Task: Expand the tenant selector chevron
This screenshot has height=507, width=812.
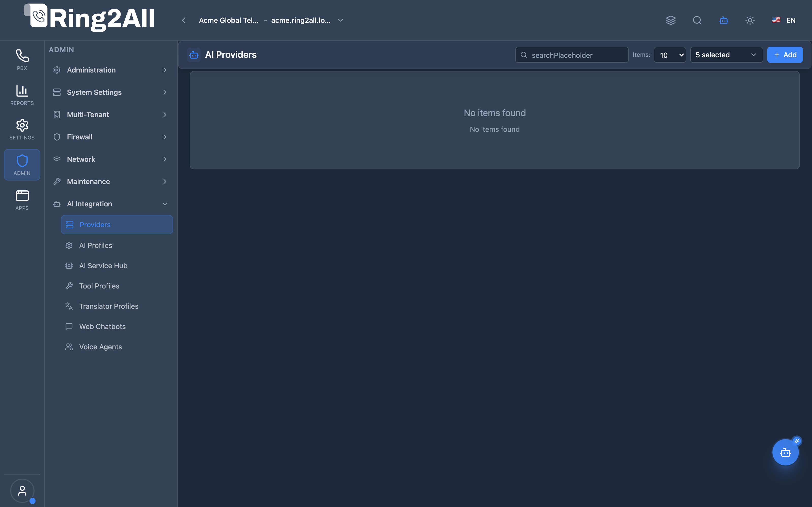Action: tap(341, 20)
